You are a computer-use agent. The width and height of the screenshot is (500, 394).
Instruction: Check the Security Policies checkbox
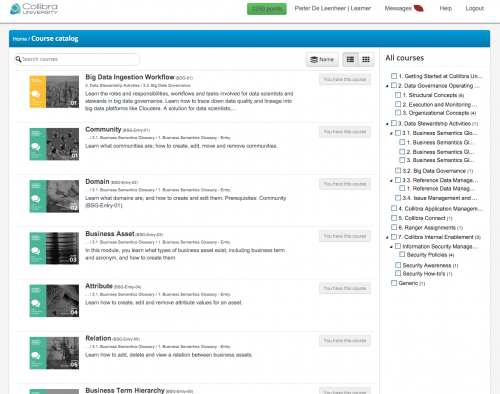(x=402, y=255)
